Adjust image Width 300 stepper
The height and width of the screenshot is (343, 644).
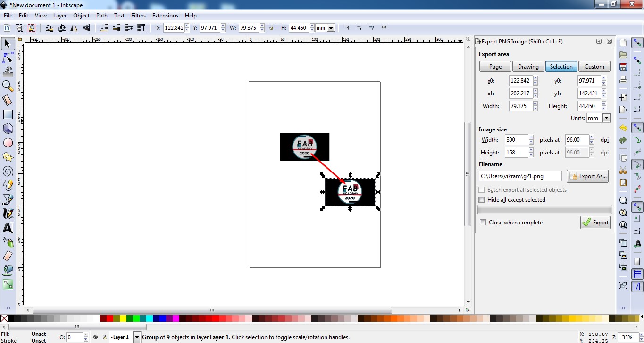[x=531, y=140]
